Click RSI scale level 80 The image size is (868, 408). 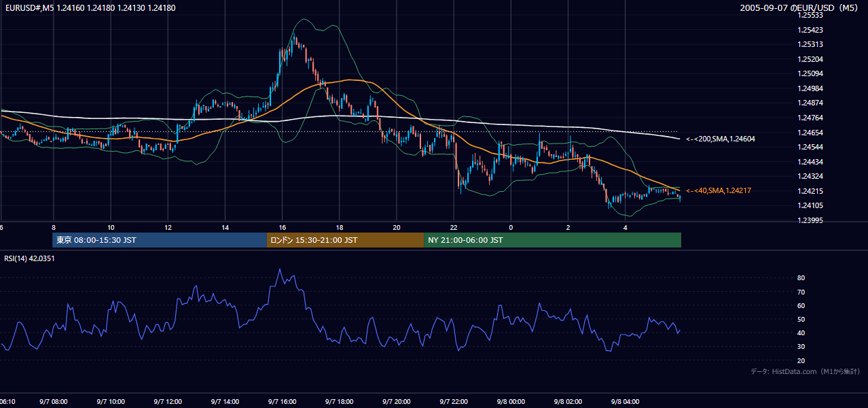point(801,278)
